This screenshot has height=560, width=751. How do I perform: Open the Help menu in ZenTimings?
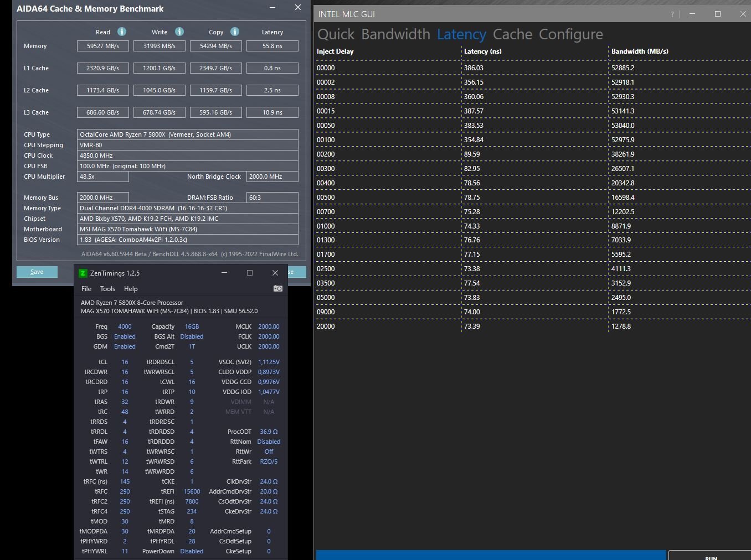(x=131, y=289)
